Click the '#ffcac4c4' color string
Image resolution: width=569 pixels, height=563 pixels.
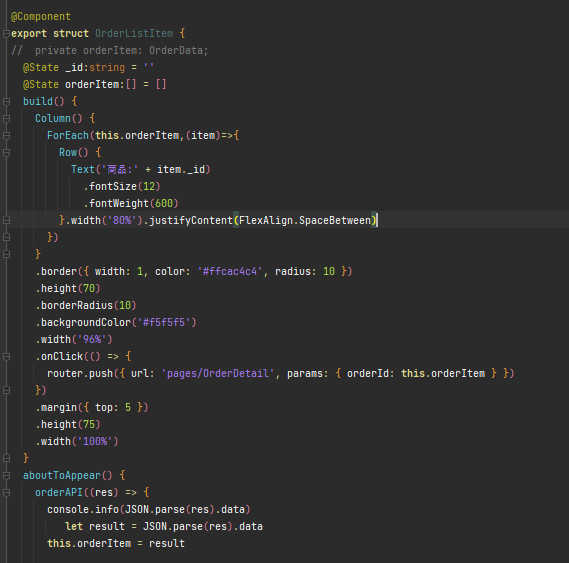(x=230, y=272)
